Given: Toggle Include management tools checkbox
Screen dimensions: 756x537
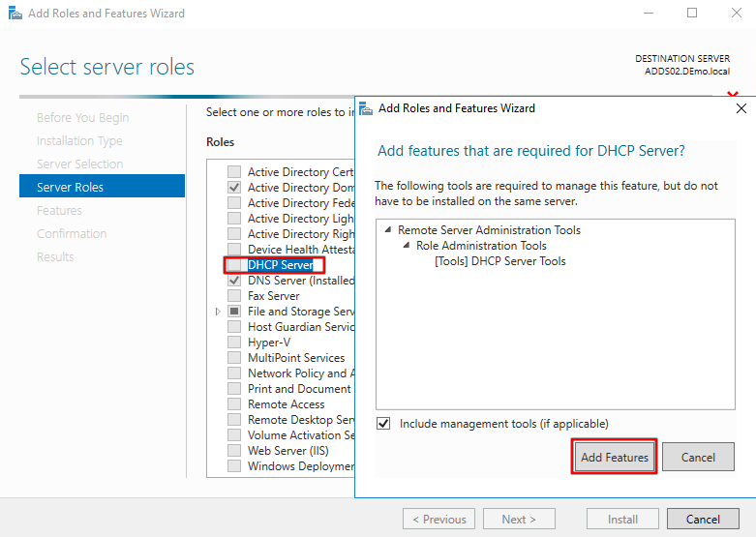Looking at the screenshot, I should click(383, 424).
